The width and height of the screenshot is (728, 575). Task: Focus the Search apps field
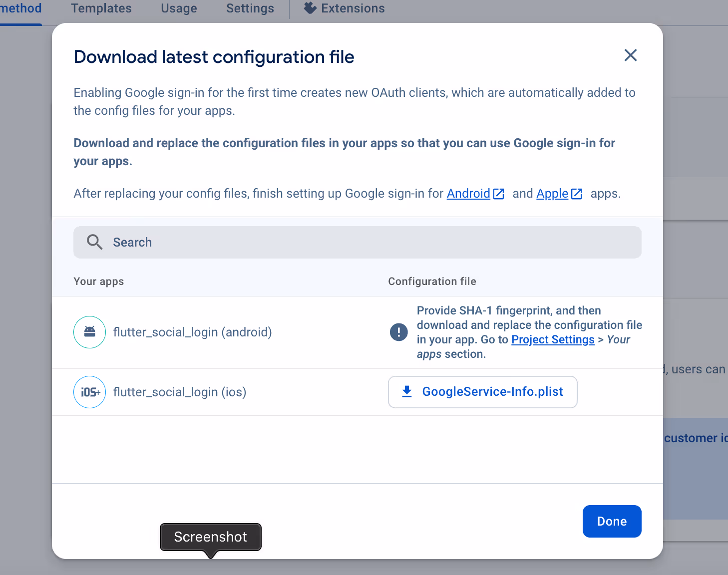point(358,242)
